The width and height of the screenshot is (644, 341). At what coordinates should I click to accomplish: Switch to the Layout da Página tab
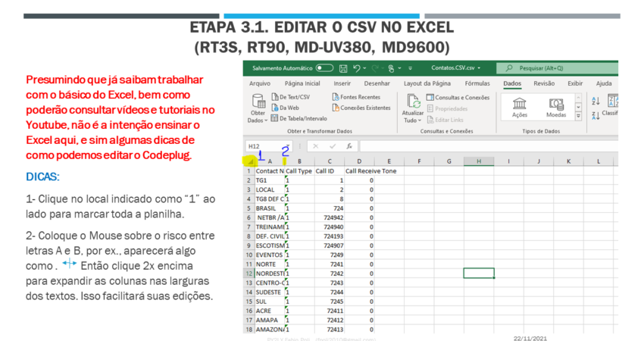[427, 83]
